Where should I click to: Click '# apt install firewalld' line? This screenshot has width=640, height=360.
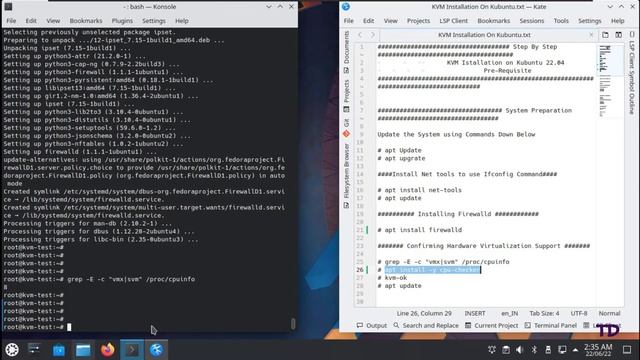pyautogui.click(x=420, y=230)
